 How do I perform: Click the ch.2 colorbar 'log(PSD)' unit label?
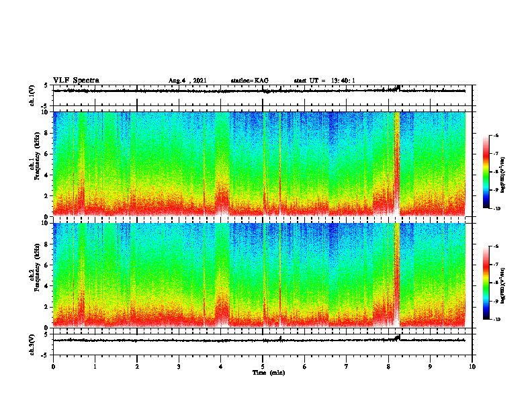[x=503, y=285]
